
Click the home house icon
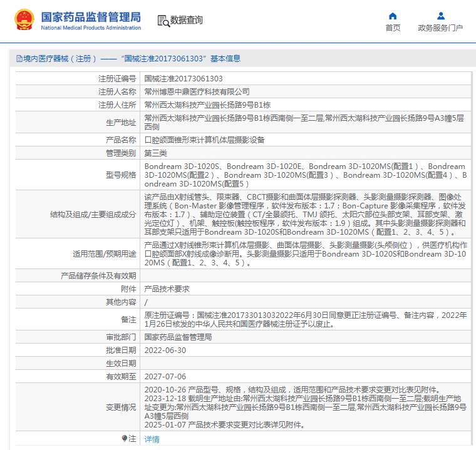[393, 16]
